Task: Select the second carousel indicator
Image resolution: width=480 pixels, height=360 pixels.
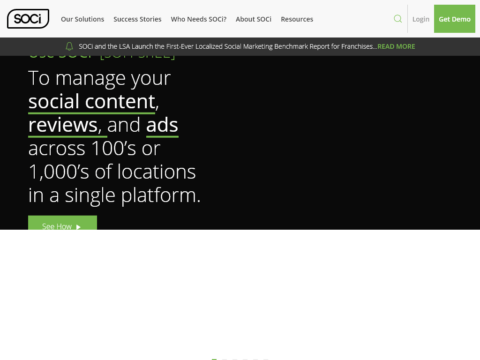Action: coord(224,359)
